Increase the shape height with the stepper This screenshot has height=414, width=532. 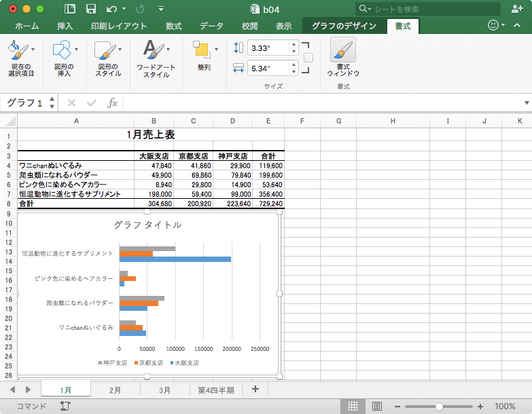pos(294,44)
